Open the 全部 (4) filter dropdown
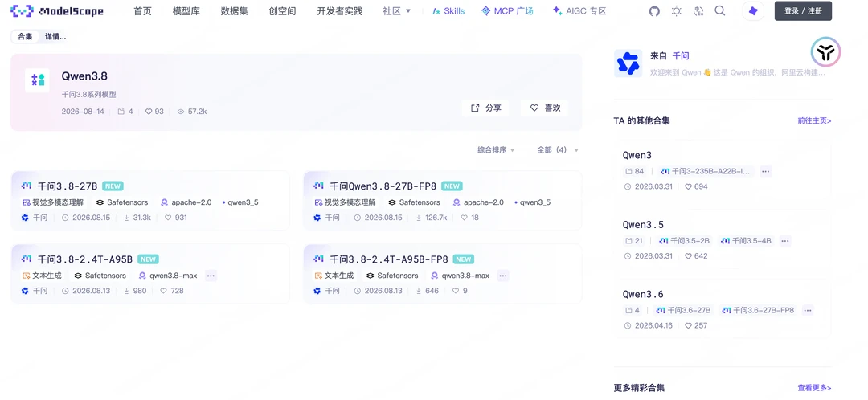The width and height of the screenshot is (868, 400). click(x=558, y=150)
